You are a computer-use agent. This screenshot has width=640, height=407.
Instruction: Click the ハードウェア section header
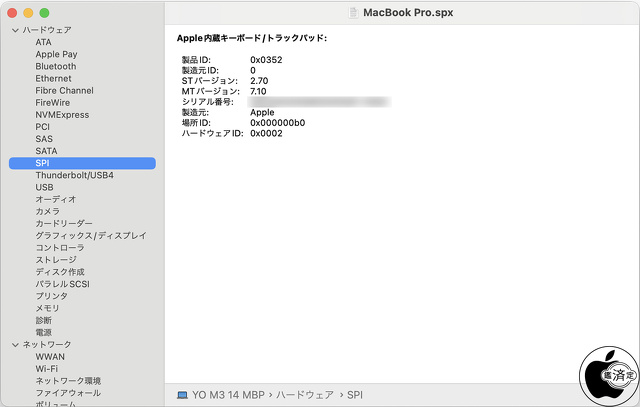pos(47,30)
